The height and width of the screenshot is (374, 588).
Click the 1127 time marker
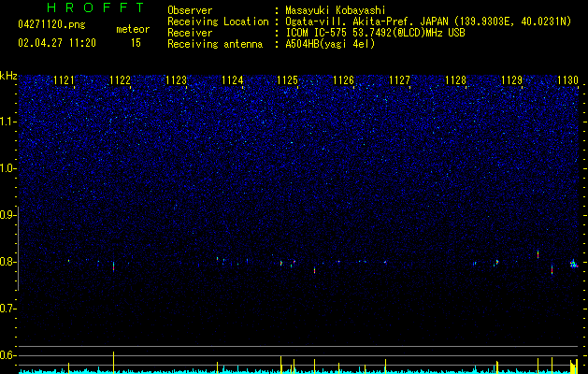[x=400, y=80]
